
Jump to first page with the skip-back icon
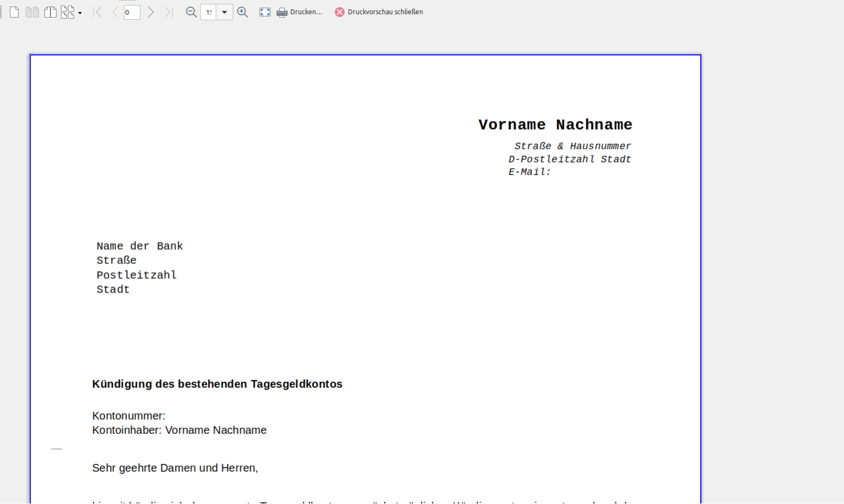[98, 12]
